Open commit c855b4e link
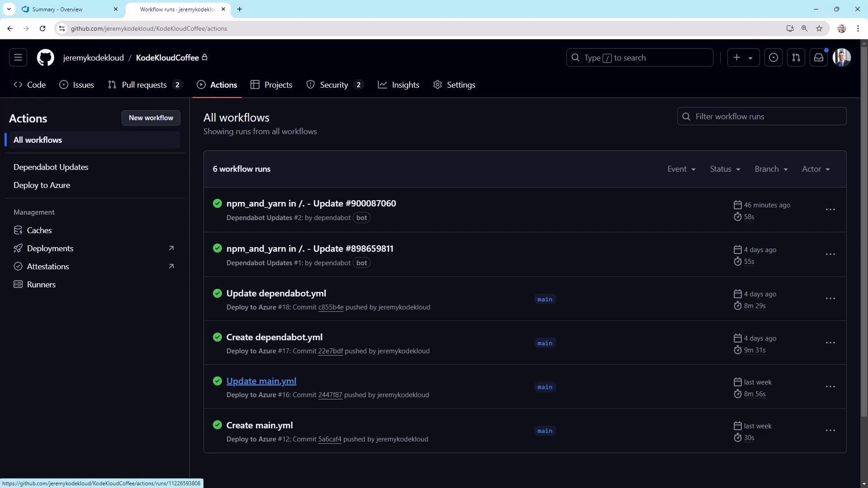 [331, 307]
